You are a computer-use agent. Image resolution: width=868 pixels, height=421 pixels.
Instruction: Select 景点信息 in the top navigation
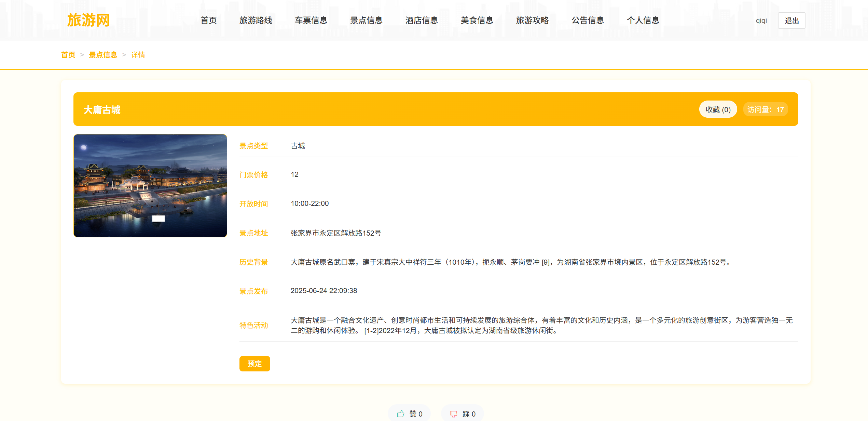coord(366,21)
